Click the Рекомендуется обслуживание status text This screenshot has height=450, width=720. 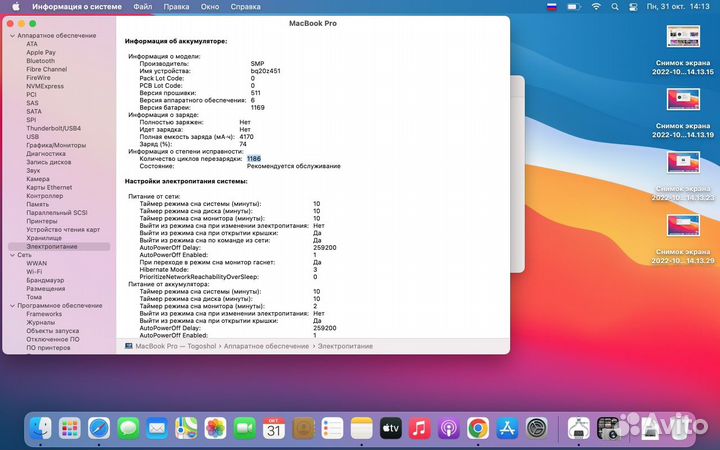pyautogui.click(x=294, y=166)
